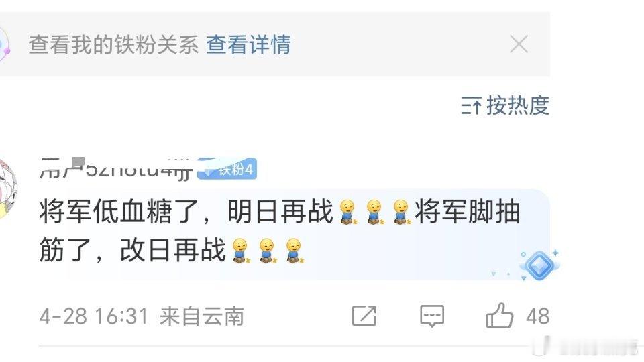Open the 按热度 sorting dropdown
Image resolution: width=644 pixels, height=362 pixels.
[505, 105]
